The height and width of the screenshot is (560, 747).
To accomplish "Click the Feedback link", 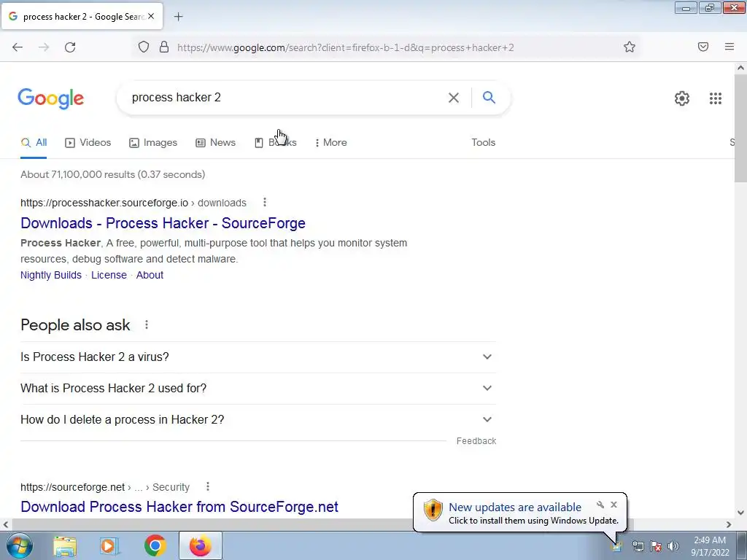I will click(x=476, y=441).
